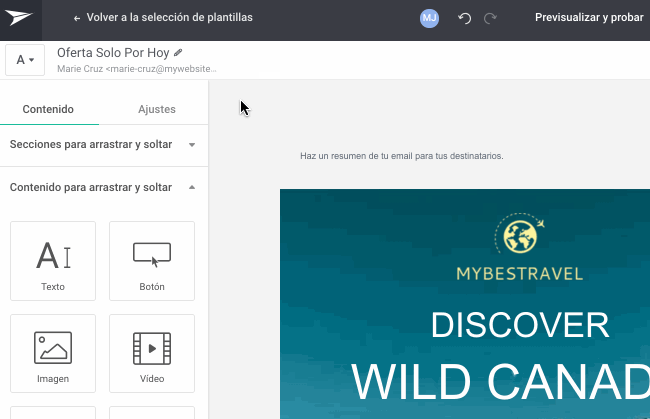
Task: Edit campaign name with pencil icon
Action: click(178, 53)
